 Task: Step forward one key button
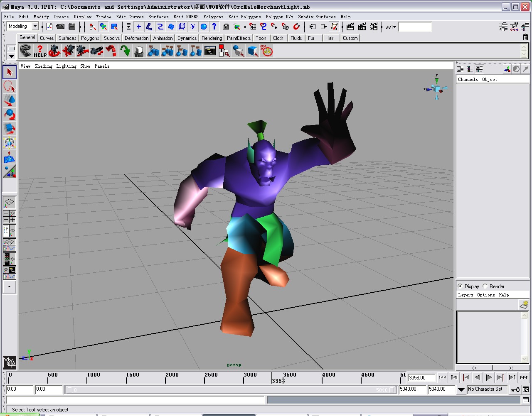point(500,377)
